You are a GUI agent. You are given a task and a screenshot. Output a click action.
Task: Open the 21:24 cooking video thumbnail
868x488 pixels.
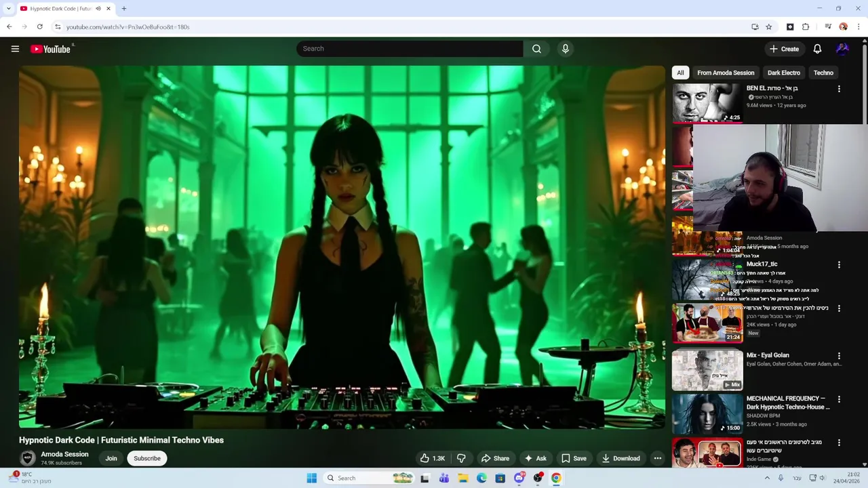[707, 323]
